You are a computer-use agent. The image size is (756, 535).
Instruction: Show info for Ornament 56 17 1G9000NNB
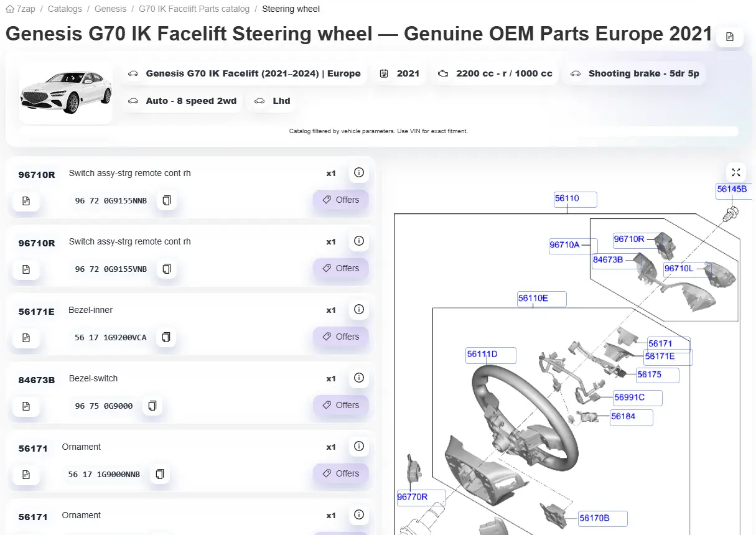[358, 447]
